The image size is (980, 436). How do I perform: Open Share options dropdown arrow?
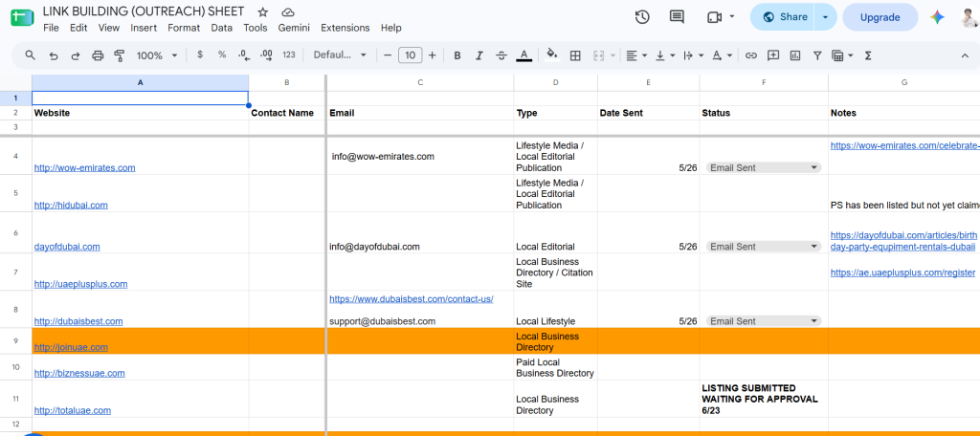click(x=825, y=17)
